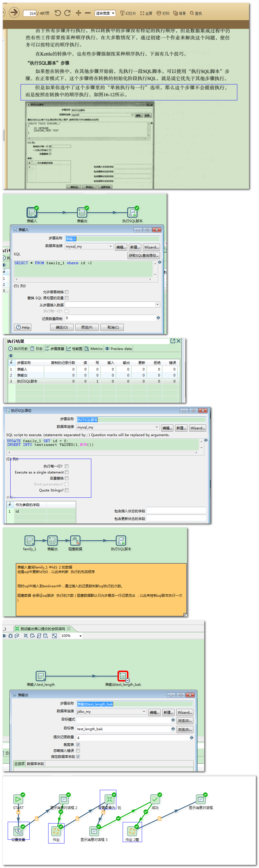The width and height of the screenshot is (259, 868).
Task: Close the 测试输出表以提交的会回滚吗 tab
Action: click(69, 628)
